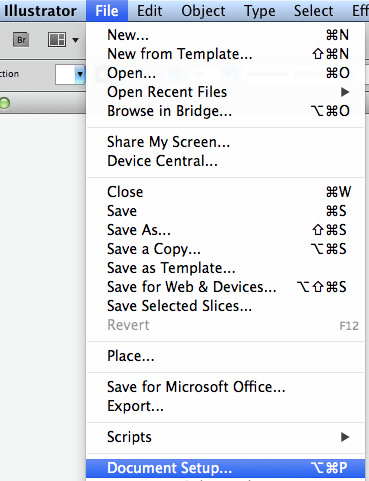Click the Arrange Documents layout icon
The width and height of the screenshot is (369, 481).
[x=57, y=40]
